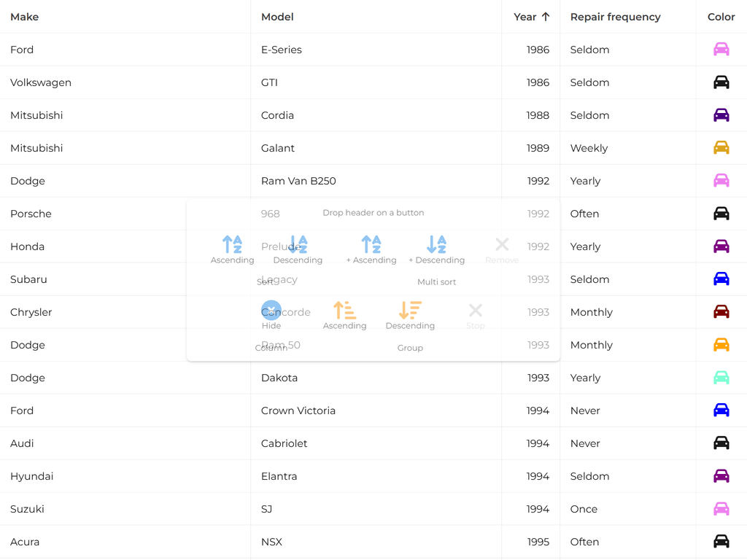Click the blue car icon on the Crown Victoria row
The height and width of the screenshot is (560, 747).
721,410
